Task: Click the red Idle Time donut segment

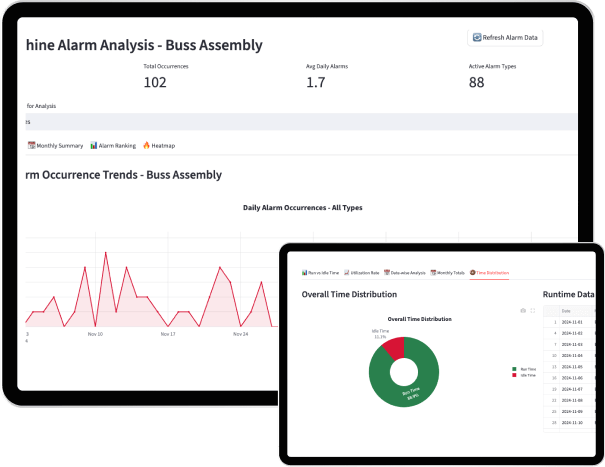Action: point(394,346)
